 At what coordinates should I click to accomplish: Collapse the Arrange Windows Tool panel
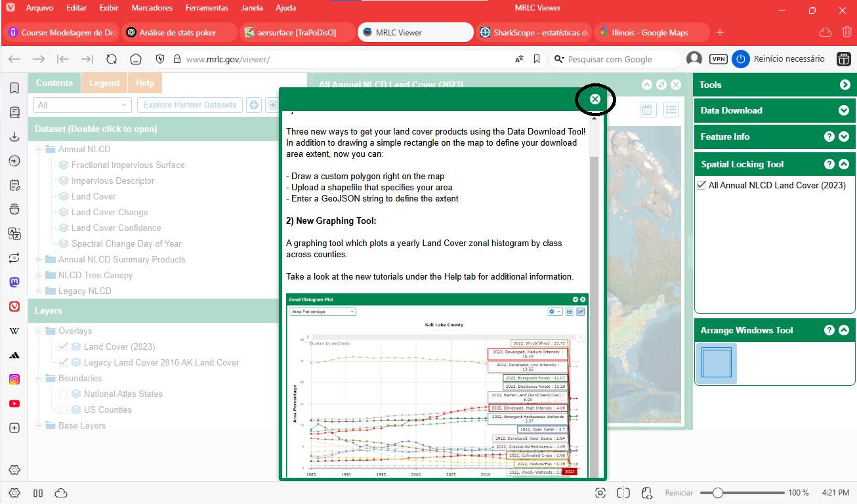pos(844,330)
